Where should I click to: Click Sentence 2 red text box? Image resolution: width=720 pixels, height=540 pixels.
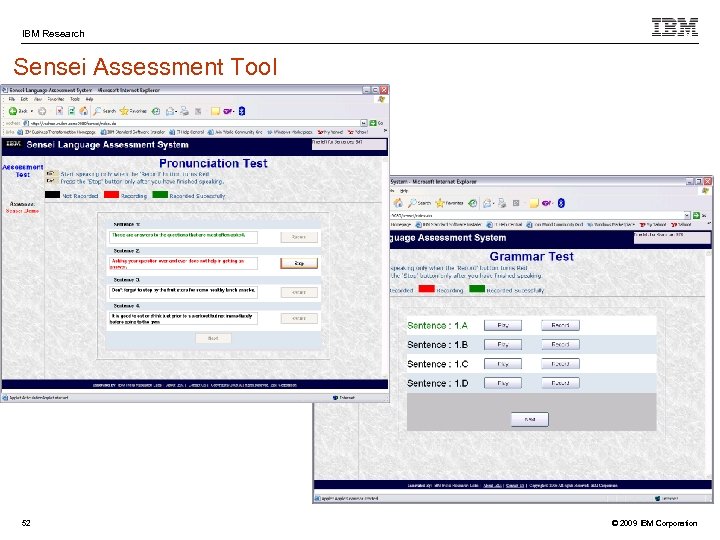(x=183, y=264)
